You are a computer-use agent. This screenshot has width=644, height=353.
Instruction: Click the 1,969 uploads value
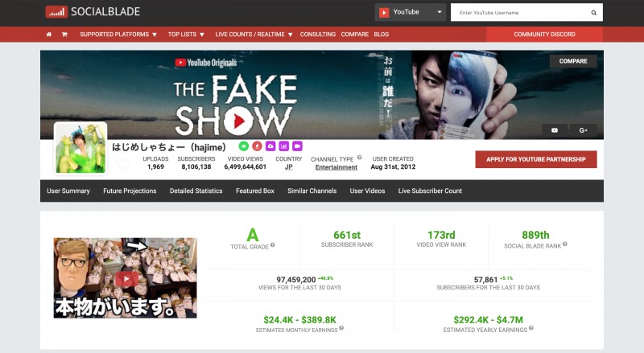[x=155, y=167]
